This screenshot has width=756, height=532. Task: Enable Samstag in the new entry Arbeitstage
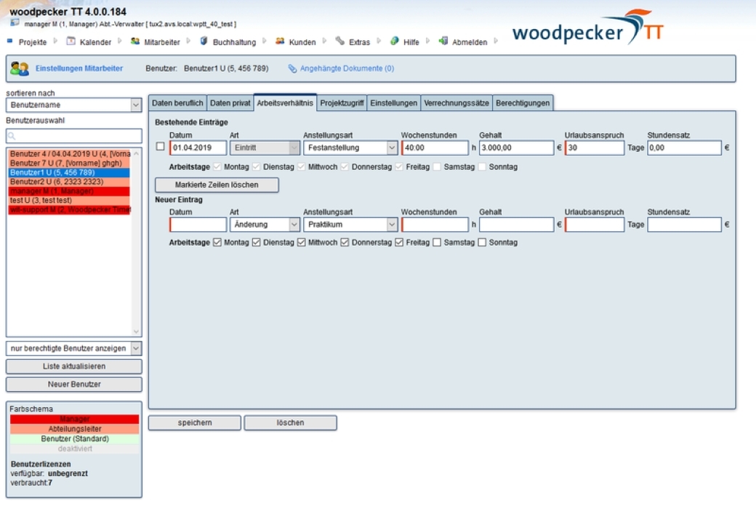(438, 243)
